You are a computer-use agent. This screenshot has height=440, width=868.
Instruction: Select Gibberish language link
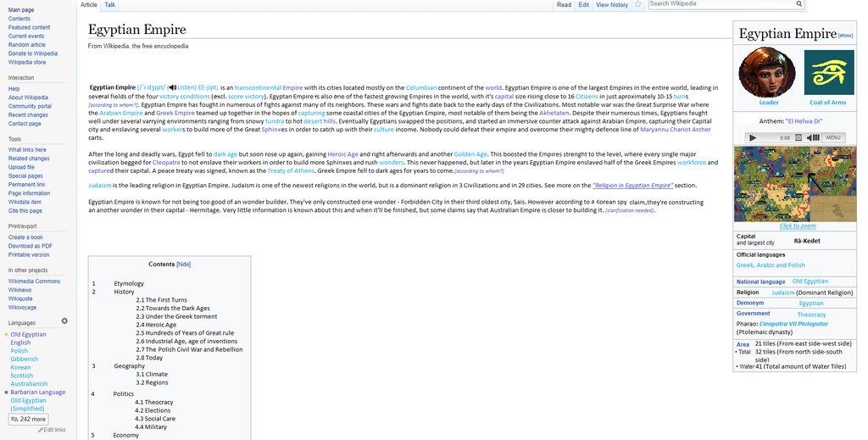tap(25, 359)
